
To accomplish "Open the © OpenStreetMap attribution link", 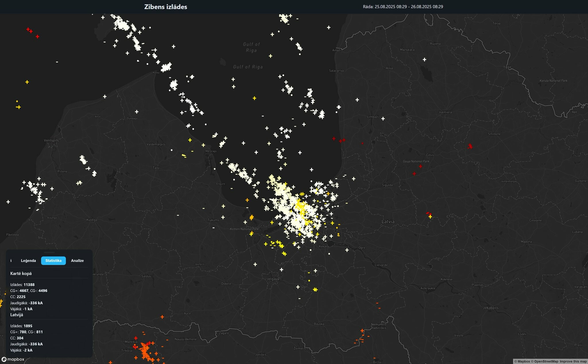I will pos(544,361).
